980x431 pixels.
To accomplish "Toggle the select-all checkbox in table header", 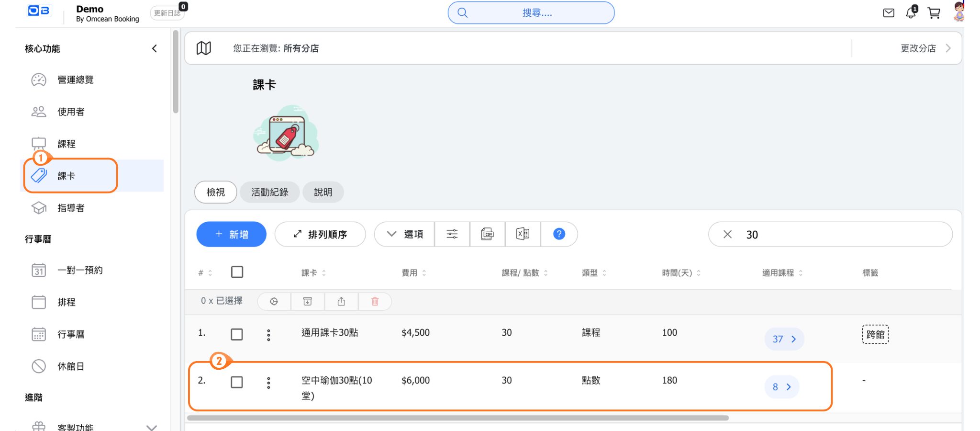I will pyautogui.click(x=237, y=272).
